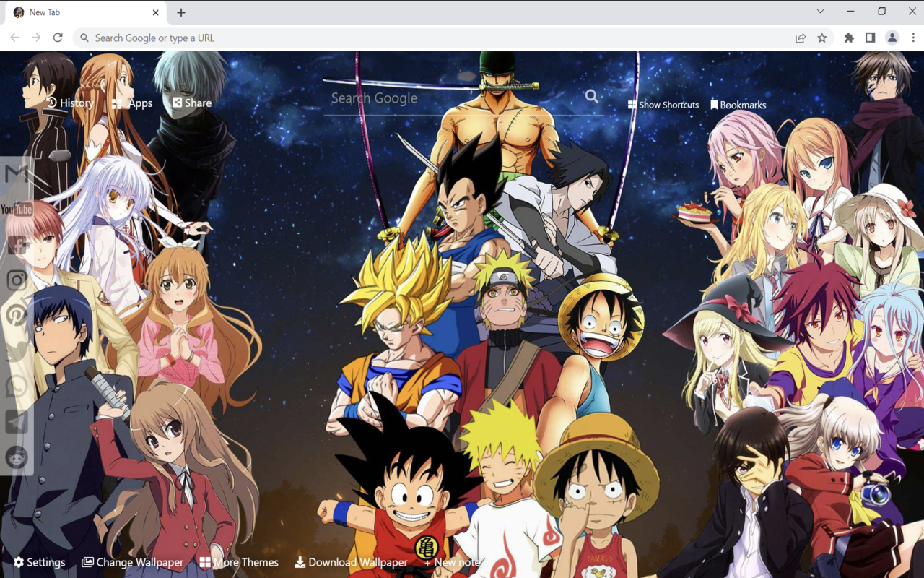The image size is (924, 578).
Task: Open the Pinterest sidebar icon
Action: click(x=17, y=315)
